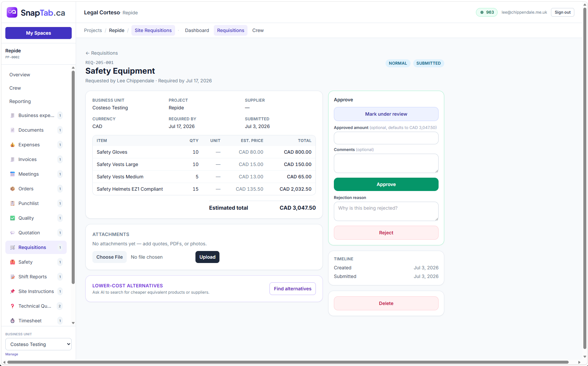Click the Safety Gloves item row
Image resolution: width=588 pixels, height=366 pixels.
click(204, 152)
